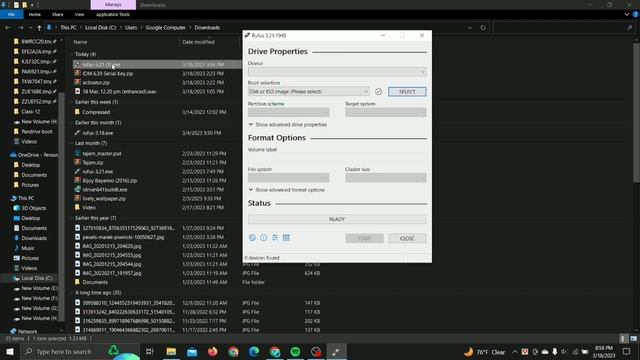
Task: Click the READY status progress bar
Action: point(337,219)
